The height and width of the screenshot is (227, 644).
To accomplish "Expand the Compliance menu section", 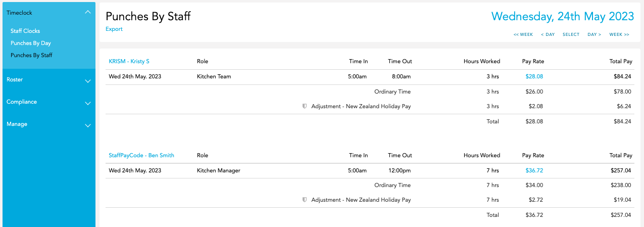I will [x=88, y=103].
